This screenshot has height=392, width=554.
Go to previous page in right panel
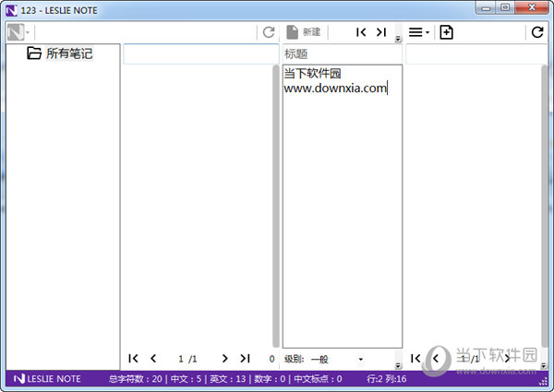[436, 359]
